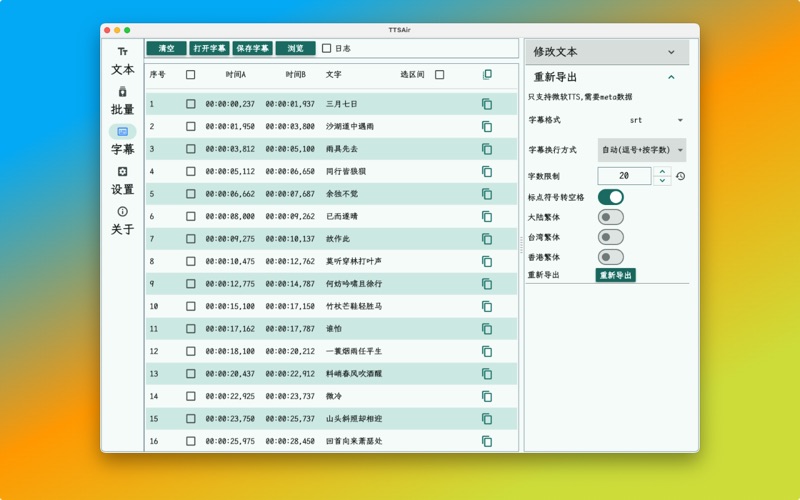Copy row 13 料峭春风吹酒醒 text
The image size is (800, 500).
coord(487,373)
